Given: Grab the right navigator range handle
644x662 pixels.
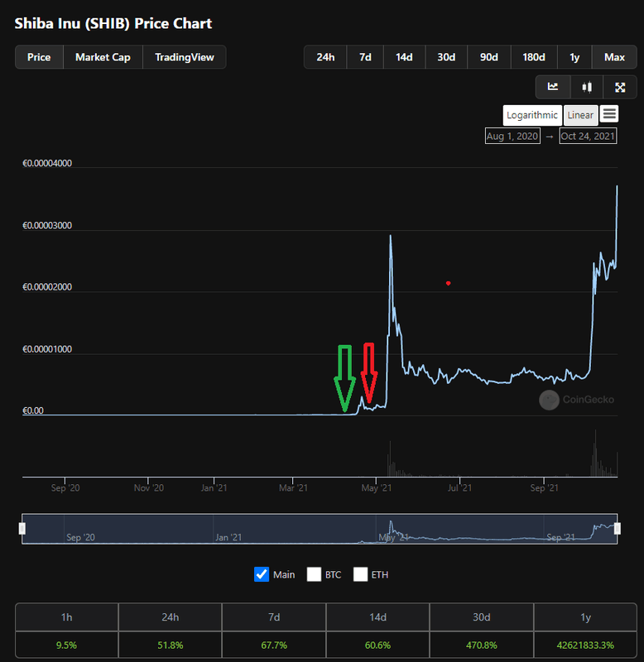Looking at the screenshot, I should (618, 529).
